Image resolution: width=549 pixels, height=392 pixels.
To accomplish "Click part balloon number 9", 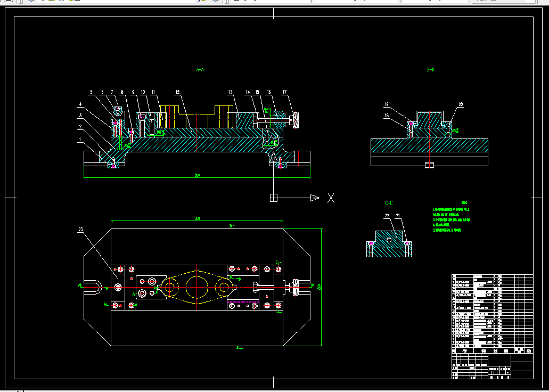I will click(133, 93).
